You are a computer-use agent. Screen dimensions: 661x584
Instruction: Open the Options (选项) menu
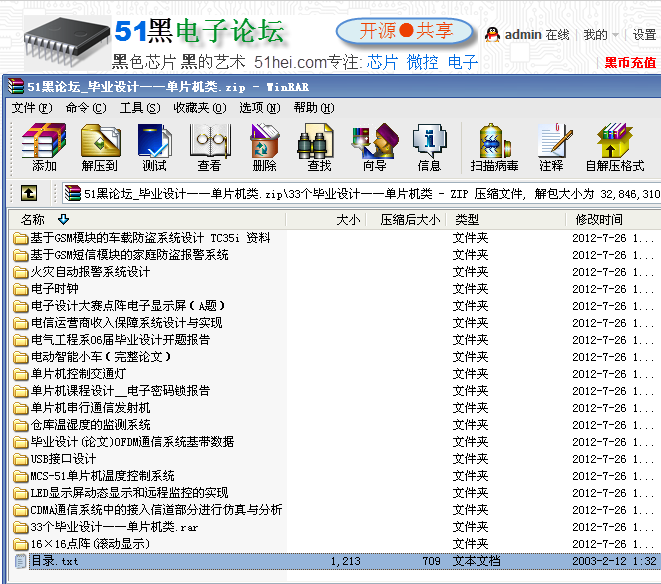(260, 108)
